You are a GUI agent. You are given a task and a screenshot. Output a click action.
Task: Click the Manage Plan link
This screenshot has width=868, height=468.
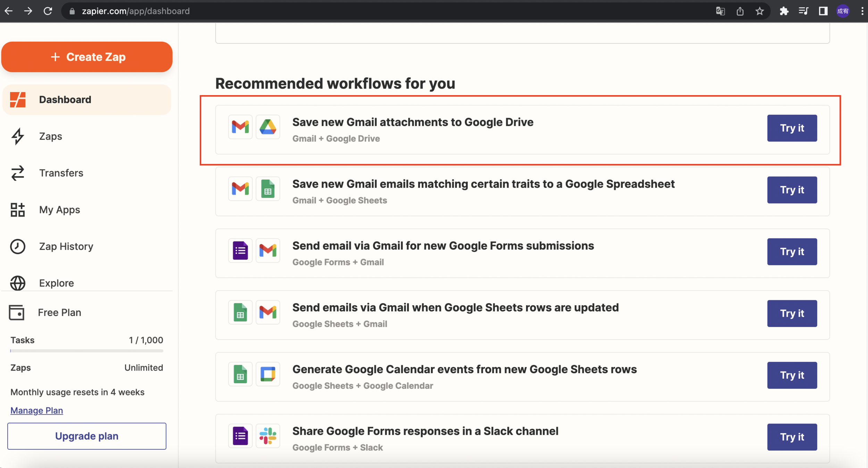(x=36, y=410)
